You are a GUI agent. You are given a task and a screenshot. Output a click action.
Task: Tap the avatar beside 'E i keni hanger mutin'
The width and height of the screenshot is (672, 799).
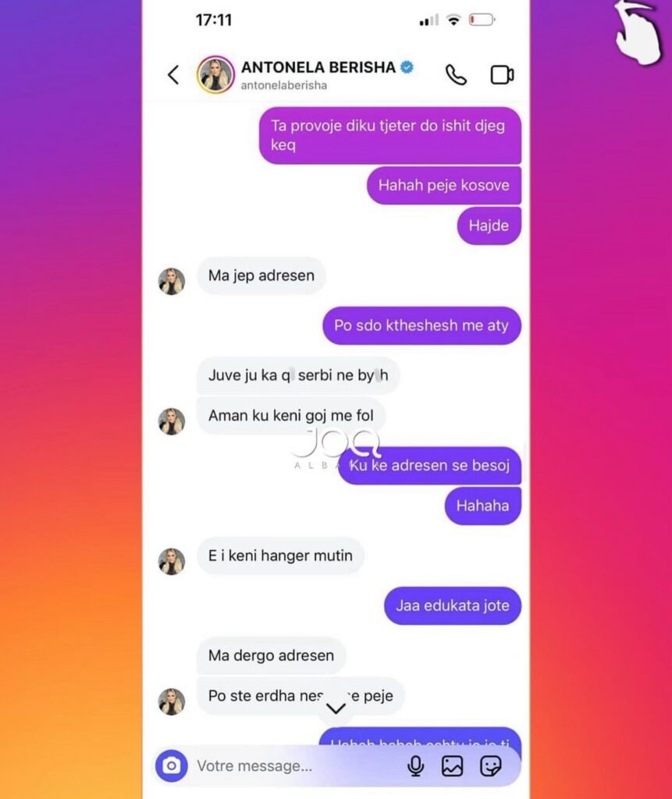(x=171, y=562)
